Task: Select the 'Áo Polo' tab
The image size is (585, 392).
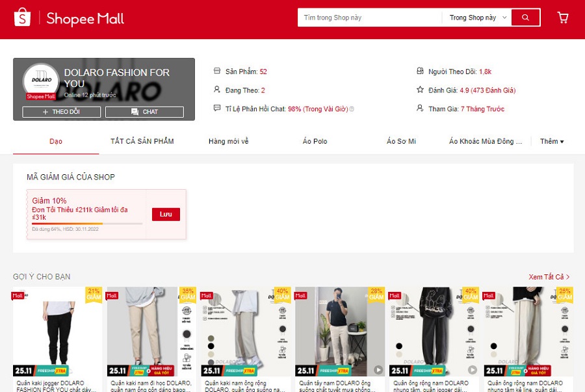Action: coord(315,141)
